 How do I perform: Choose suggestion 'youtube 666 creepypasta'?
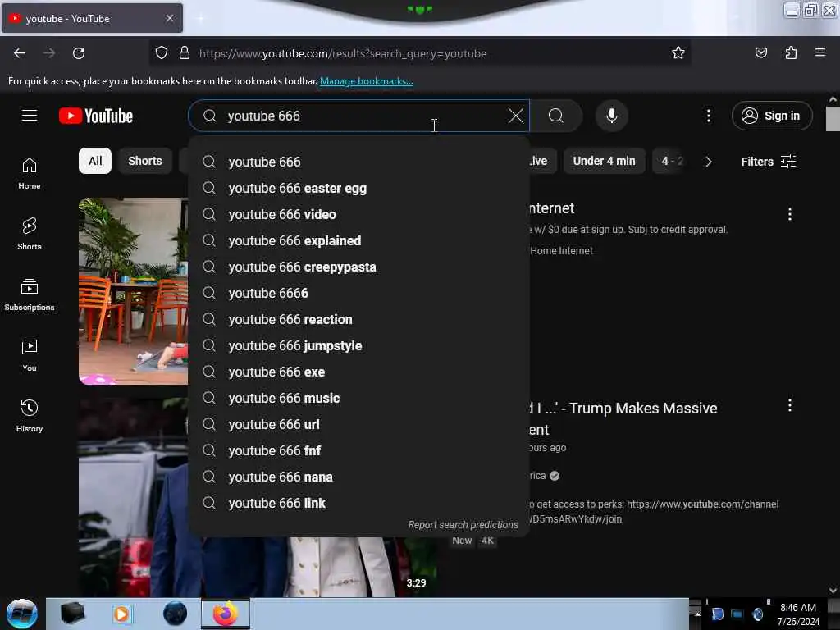point(358,267)
